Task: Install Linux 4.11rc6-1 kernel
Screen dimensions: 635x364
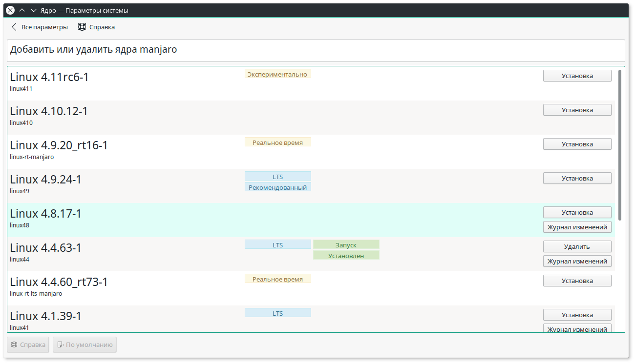Action: tap(577, 76)
